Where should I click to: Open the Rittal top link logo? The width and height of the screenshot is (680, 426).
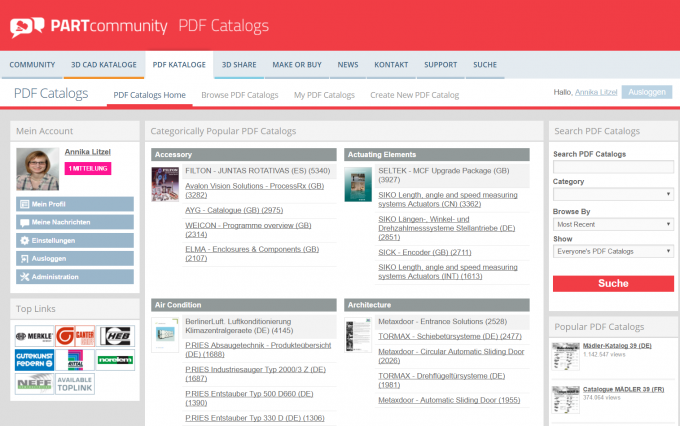75,360
